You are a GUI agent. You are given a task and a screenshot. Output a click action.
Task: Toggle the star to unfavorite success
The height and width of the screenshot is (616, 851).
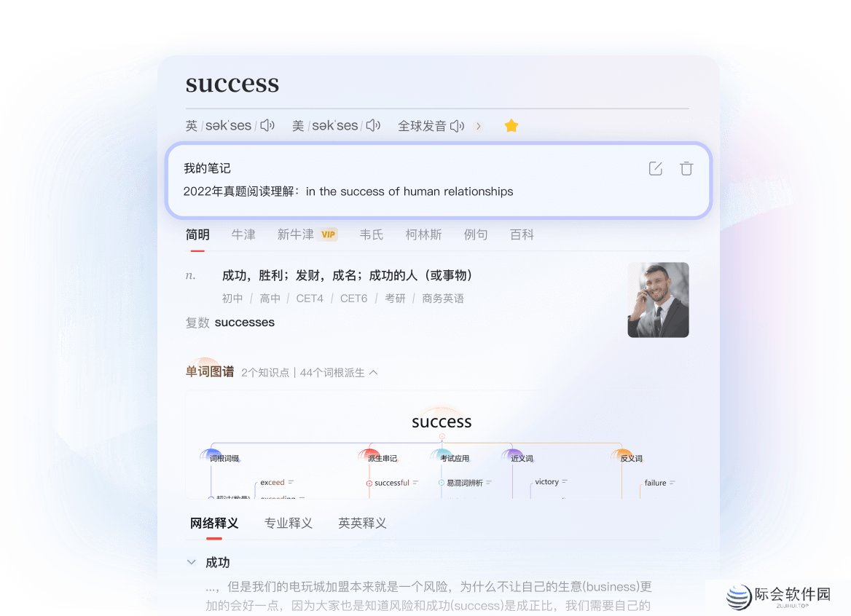click(x=511, y=125)
